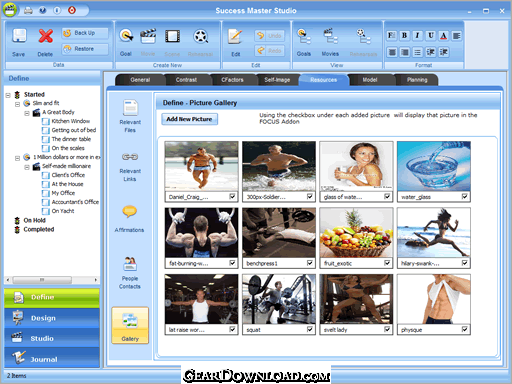The width and height of the screenshot is (512, 384).
Task: Toggle the fruit_exotic picture checkbox
Action: (387, 263)
